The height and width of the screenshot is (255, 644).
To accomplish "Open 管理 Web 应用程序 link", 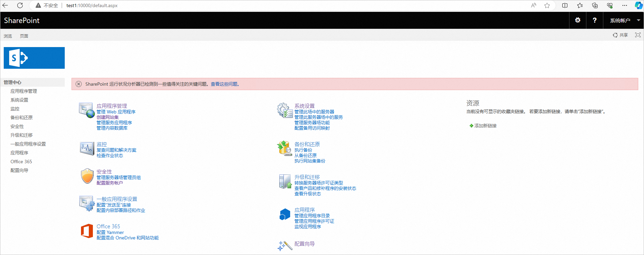I will tap(116, 112).
